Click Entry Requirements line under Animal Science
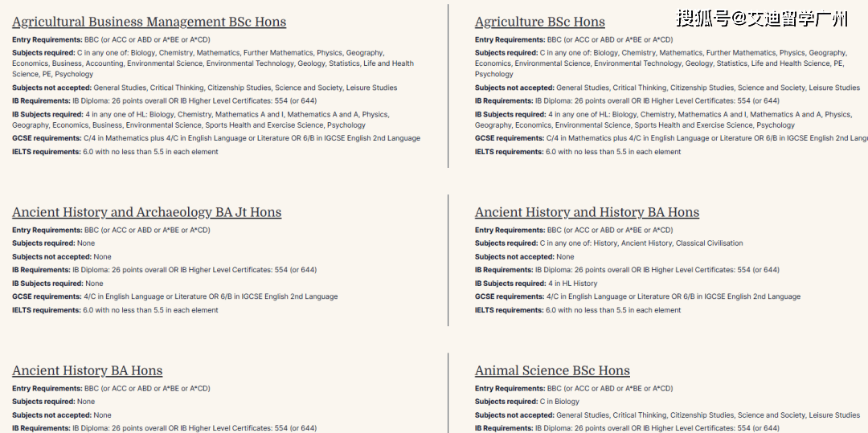Viewport: 868px width, 433px height. [x=574, y=388]
